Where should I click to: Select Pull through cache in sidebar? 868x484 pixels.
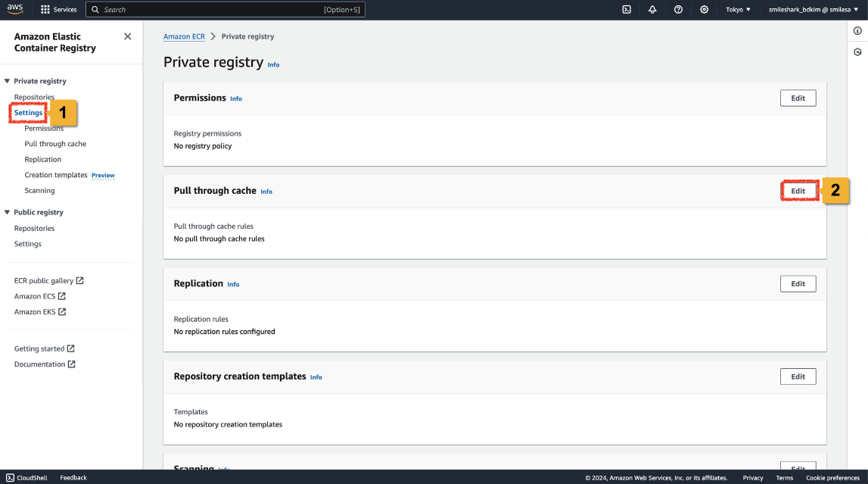tap(55, 144)
